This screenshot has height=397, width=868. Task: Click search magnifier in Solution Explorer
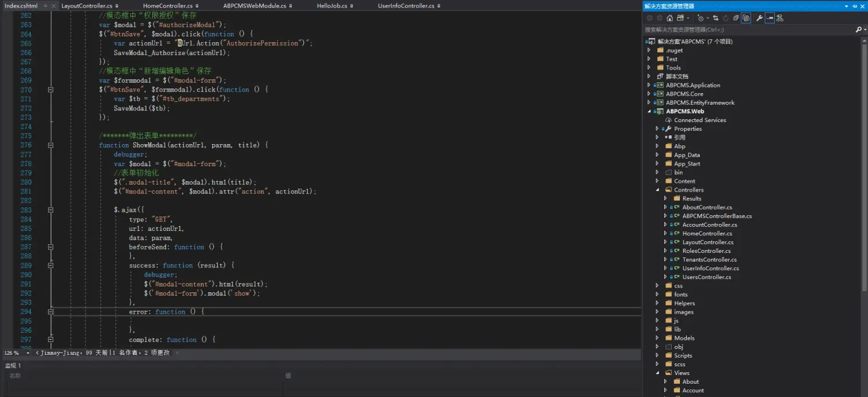tap(858, 30)
